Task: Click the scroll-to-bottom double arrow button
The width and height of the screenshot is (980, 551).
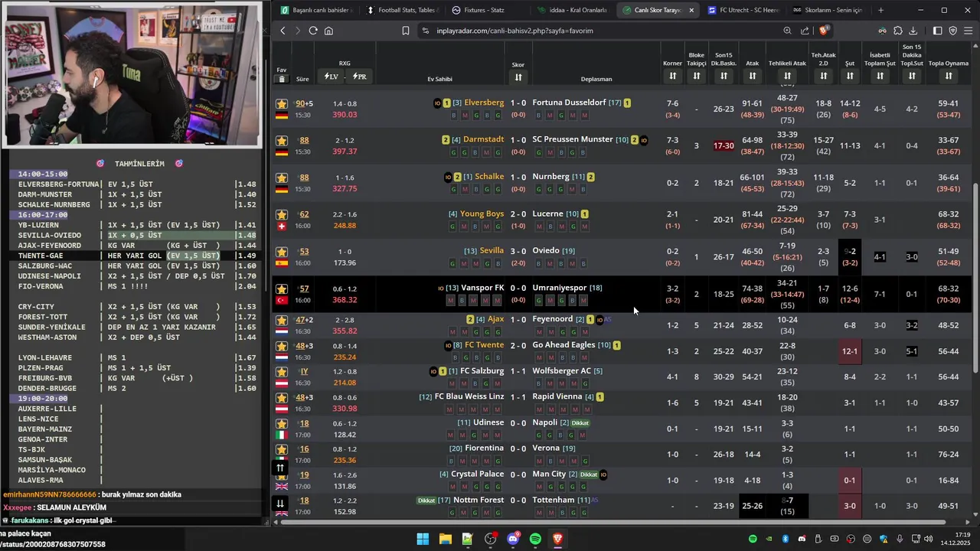Action: click(x=280, y=503)
